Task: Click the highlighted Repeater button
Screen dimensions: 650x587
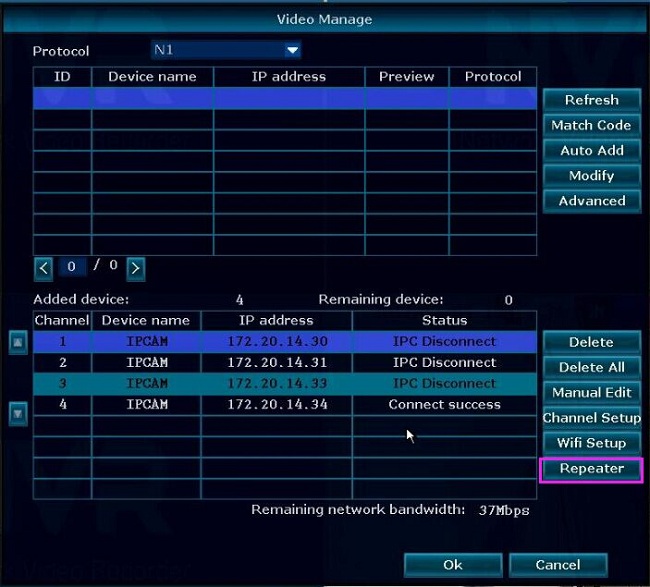Action: [x=591, y=469]
